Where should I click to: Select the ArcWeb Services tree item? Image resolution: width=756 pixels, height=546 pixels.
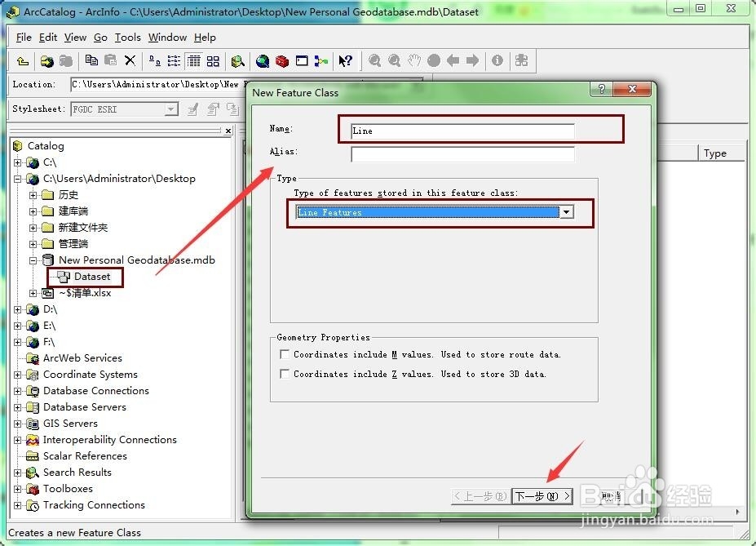[82, 358]
